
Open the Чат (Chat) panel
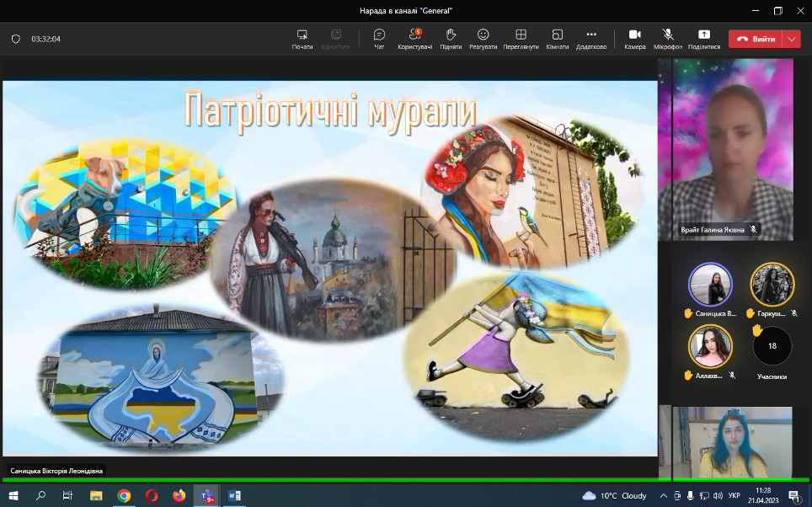tap(379, 39)
